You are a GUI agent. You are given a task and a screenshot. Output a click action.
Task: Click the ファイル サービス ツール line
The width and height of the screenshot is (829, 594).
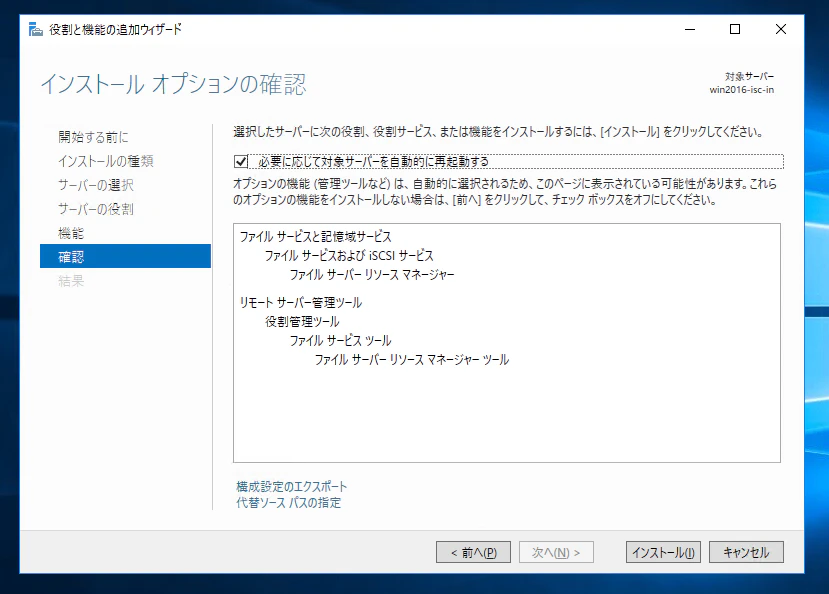tap(340, 341)
